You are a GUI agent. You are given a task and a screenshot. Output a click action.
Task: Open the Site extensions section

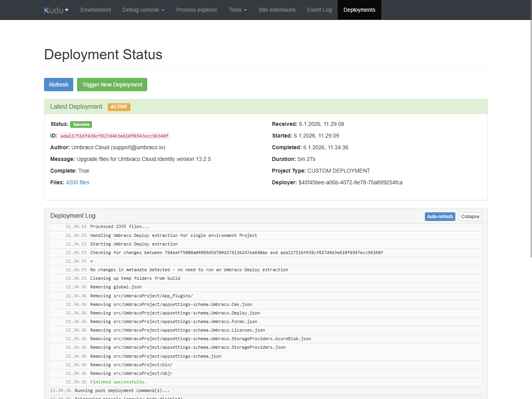277,10
